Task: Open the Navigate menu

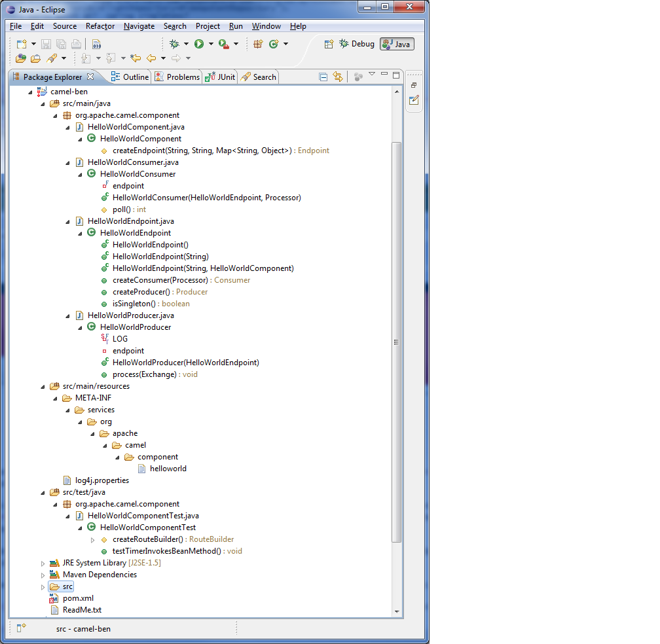Action: [139, 26]
